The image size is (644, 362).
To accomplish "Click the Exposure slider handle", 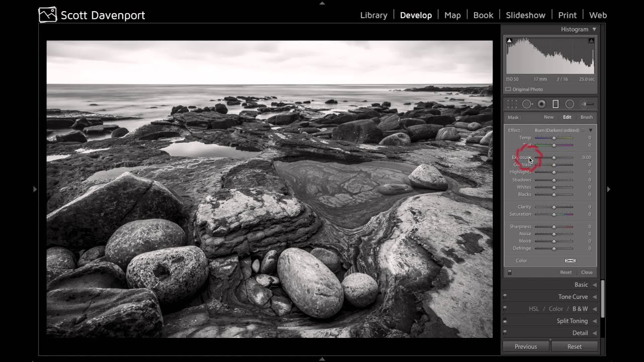I will pos(554,157).
